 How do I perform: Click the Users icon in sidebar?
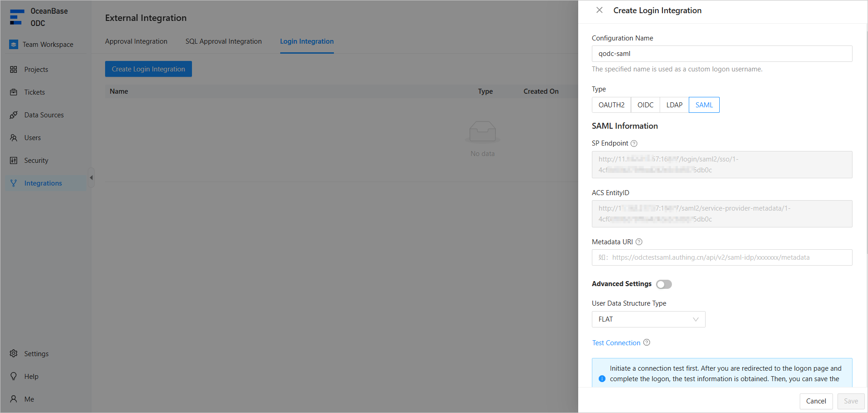(14, 138)
